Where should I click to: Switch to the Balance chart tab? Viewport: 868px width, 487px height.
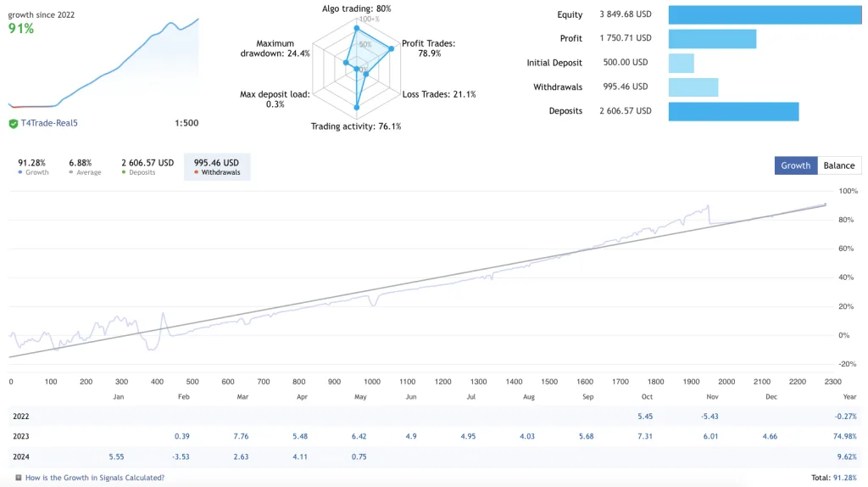point(839,165)
